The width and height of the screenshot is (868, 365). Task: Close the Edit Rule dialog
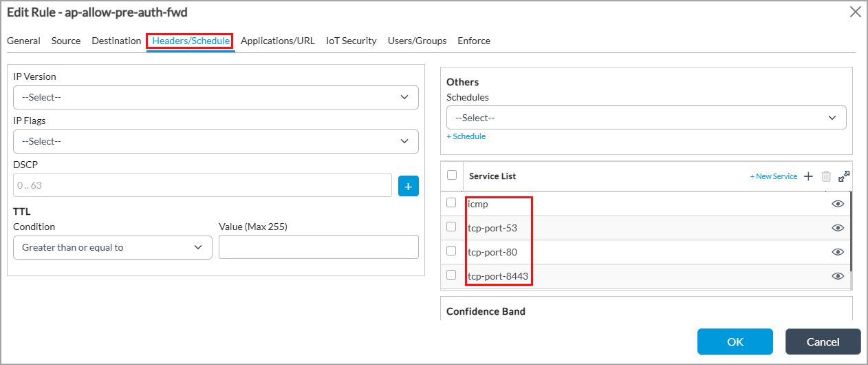pos(856,12)
